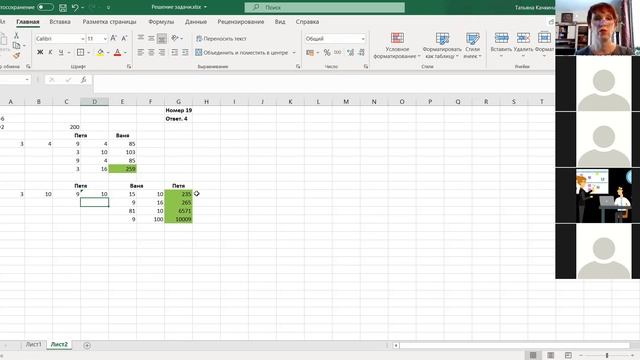Toggle the AutoSave switch
Viewport: 640px width, 360px height.
(x=45, y=7)
